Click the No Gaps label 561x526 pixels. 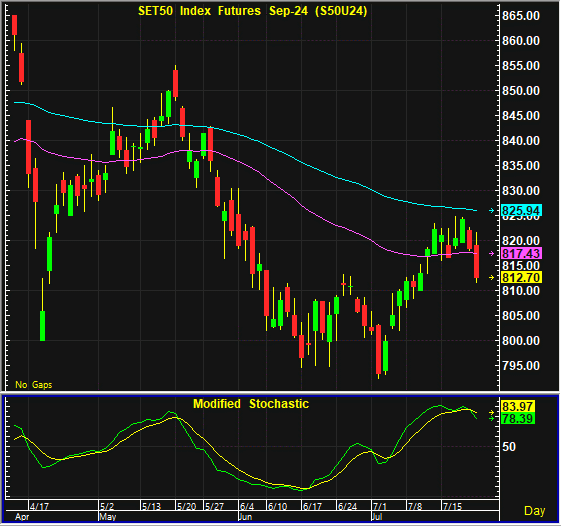pos(34,385)
